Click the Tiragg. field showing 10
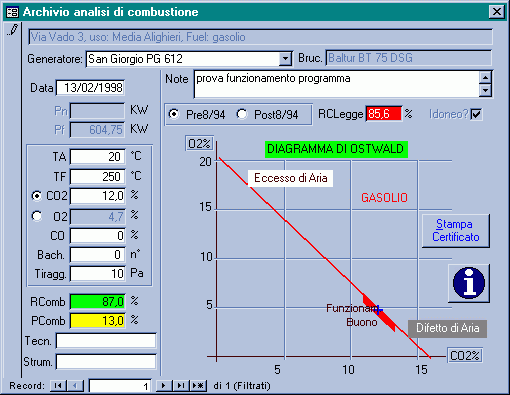 tap(98, 274)
